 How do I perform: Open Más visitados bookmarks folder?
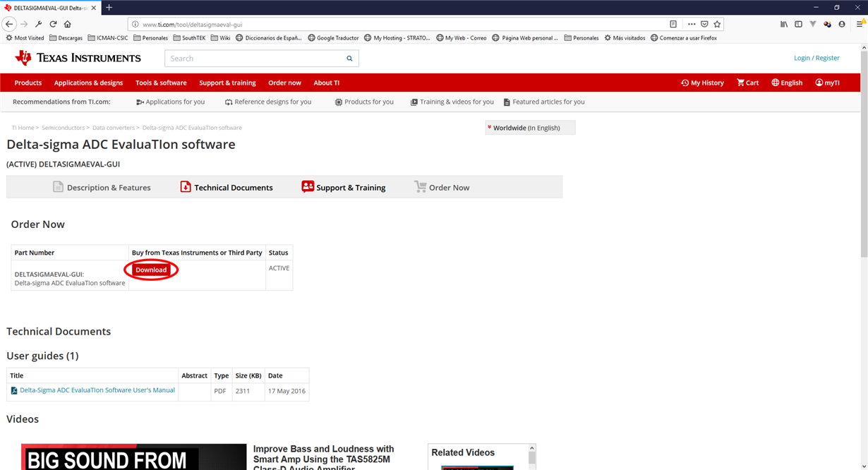[x=625, y=38]
